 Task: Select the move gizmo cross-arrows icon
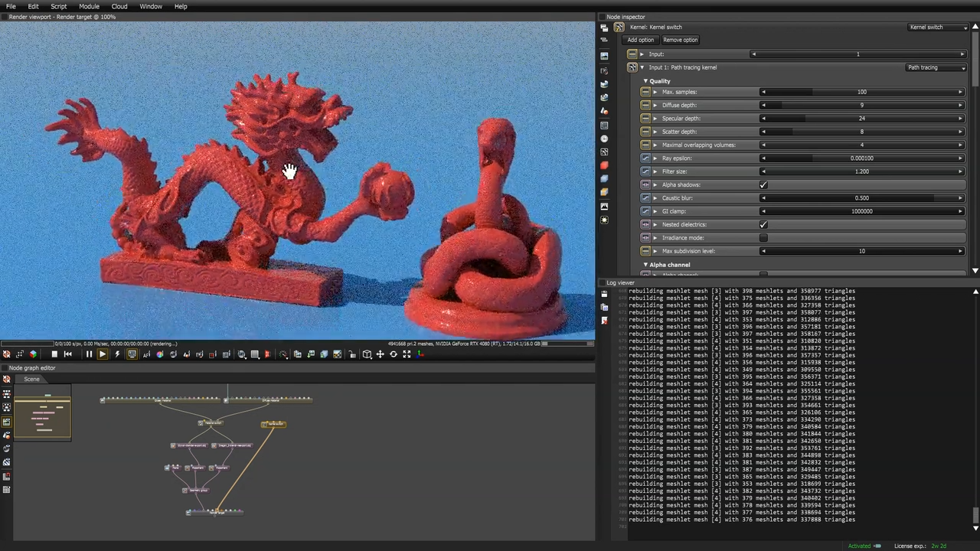[380, 354]
